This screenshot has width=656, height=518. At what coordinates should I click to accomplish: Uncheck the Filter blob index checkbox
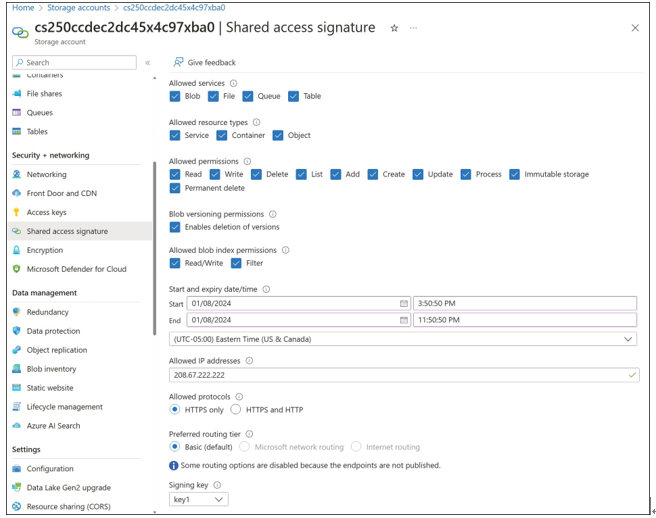pos(236,263)
